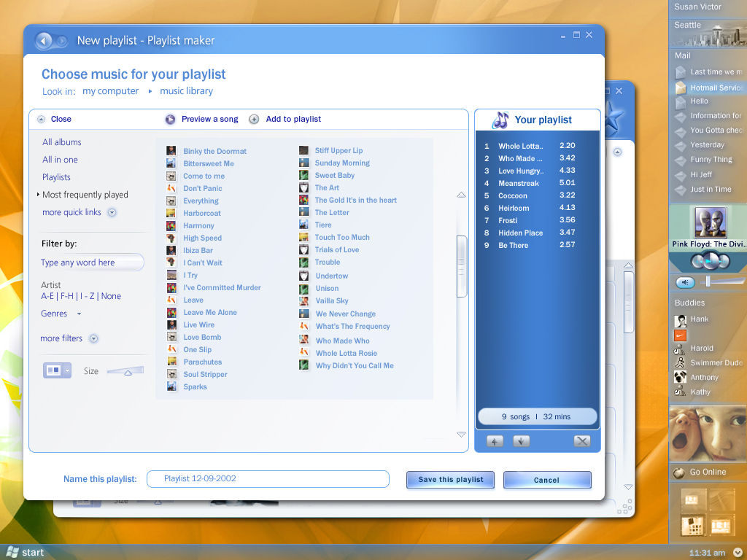The image size is (747, 560).
Task: Open the view mode dropdown arrow
Action: click(68, 370)
